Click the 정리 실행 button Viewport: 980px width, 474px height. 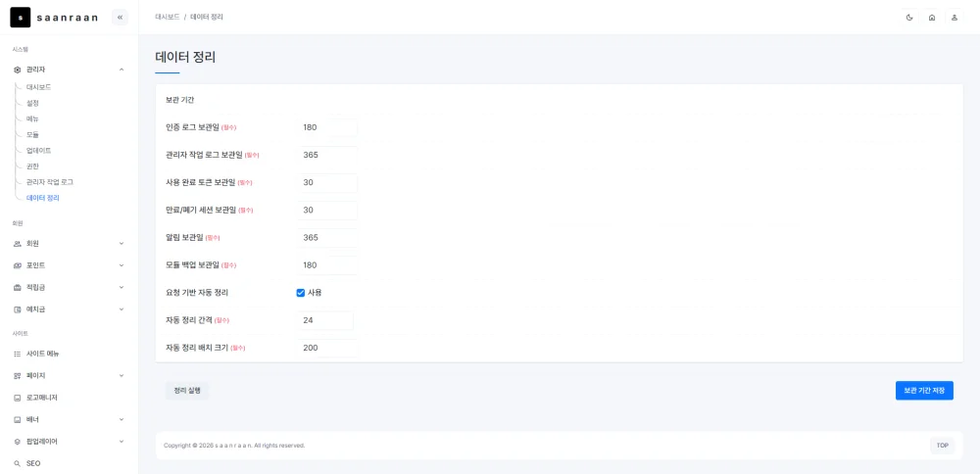187,391
